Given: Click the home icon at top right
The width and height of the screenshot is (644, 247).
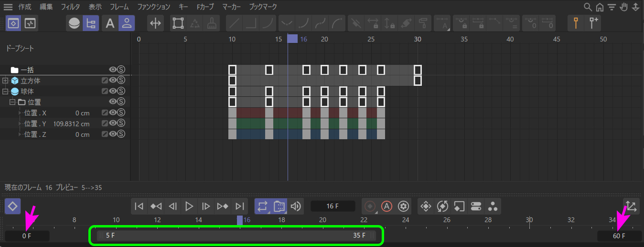Looking at the screenshot, I should tap(600, 7).
